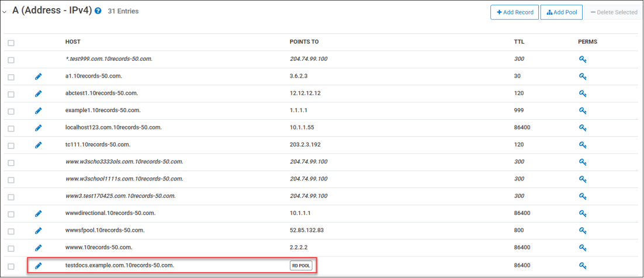Sort by the POINTS TO column header
Image resolution: width=644 pixels, height=278 pixels.
click(x=304, y=42)
